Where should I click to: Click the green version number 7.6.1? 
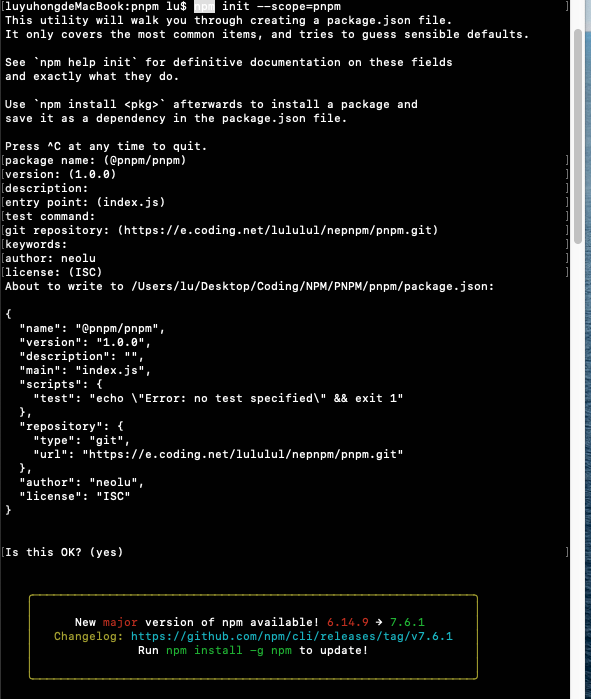(407, 622)
